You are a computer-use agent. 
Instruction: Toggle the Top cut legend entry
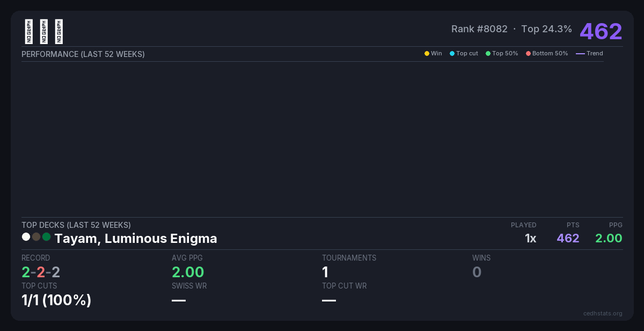coord(464,54)
